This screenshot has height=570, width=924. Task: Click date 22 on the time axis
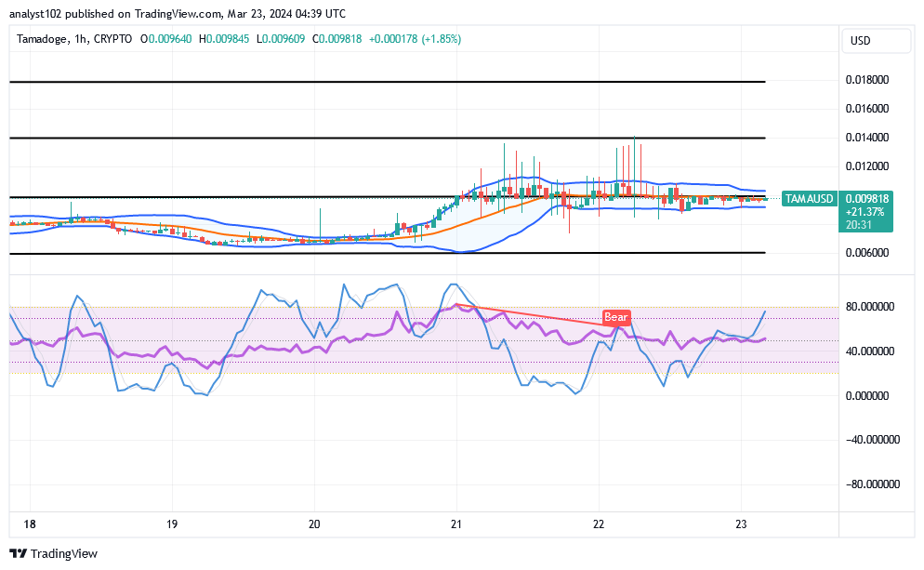(599, 524)
